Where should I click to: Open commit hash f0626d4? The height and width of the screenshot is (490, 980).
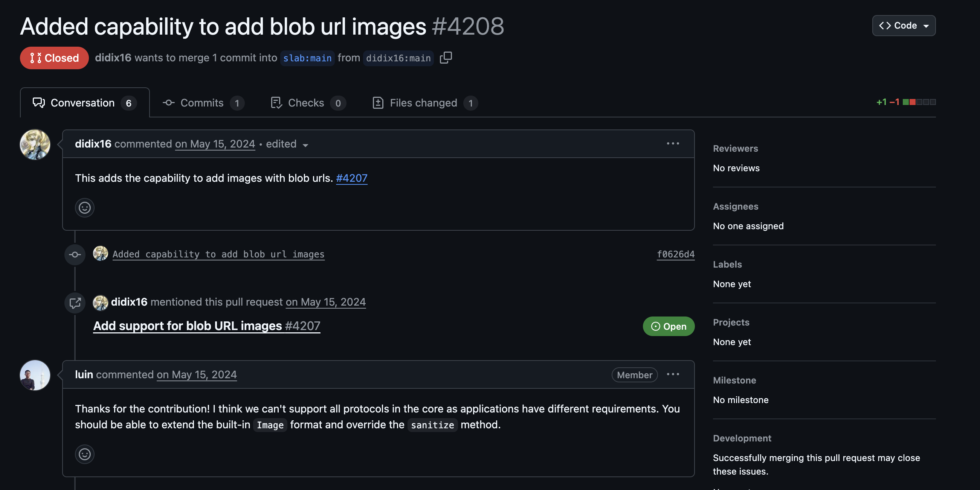pos(675,254)
